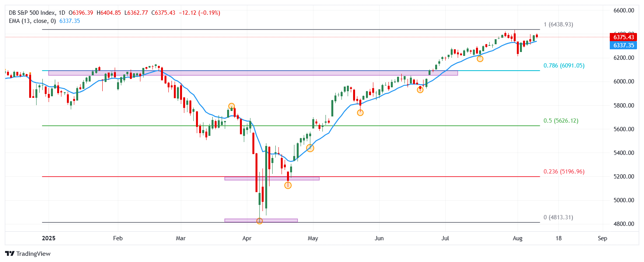Click the red 6375.43 price label
The width and height of the screenshot is (644, 262).
tap(624, 37)
